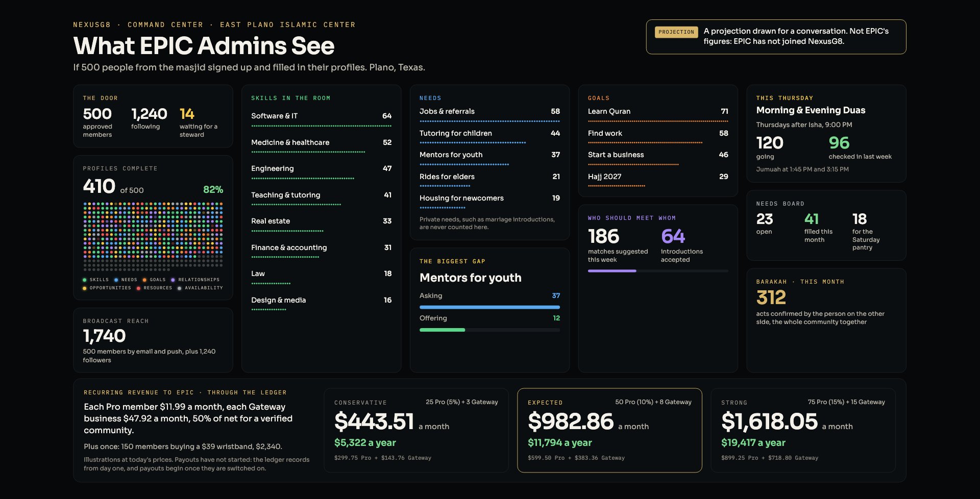The height and width of the screenshot is (499, 980).
Task: Click the green Offering progress bar
Action: point(442,330)
